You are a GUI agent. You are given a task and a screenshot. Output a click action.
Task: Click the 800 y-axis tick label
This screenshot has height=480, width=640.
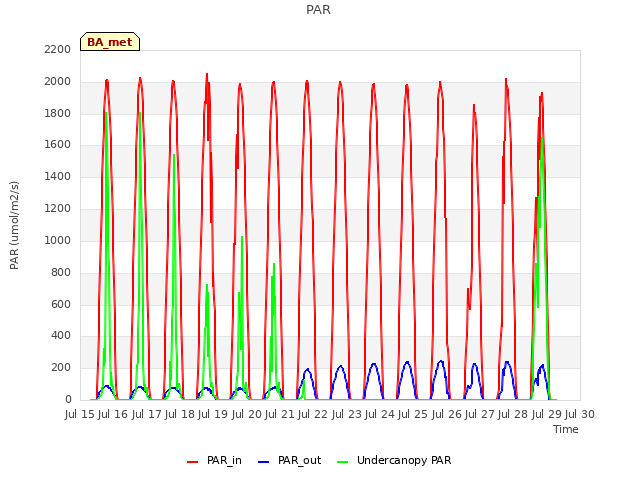[x=61, y=272]
